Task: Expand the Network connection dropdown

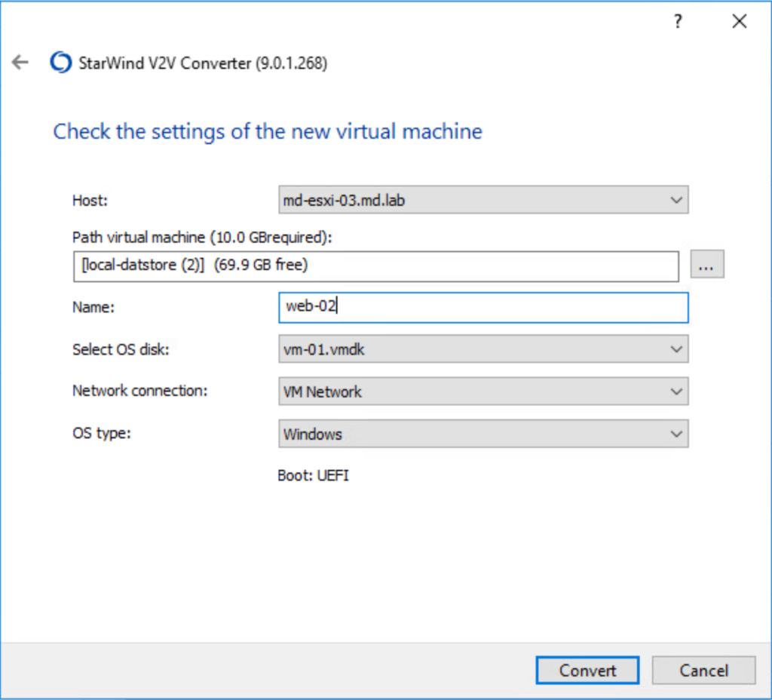Action: tap(483, 391)
